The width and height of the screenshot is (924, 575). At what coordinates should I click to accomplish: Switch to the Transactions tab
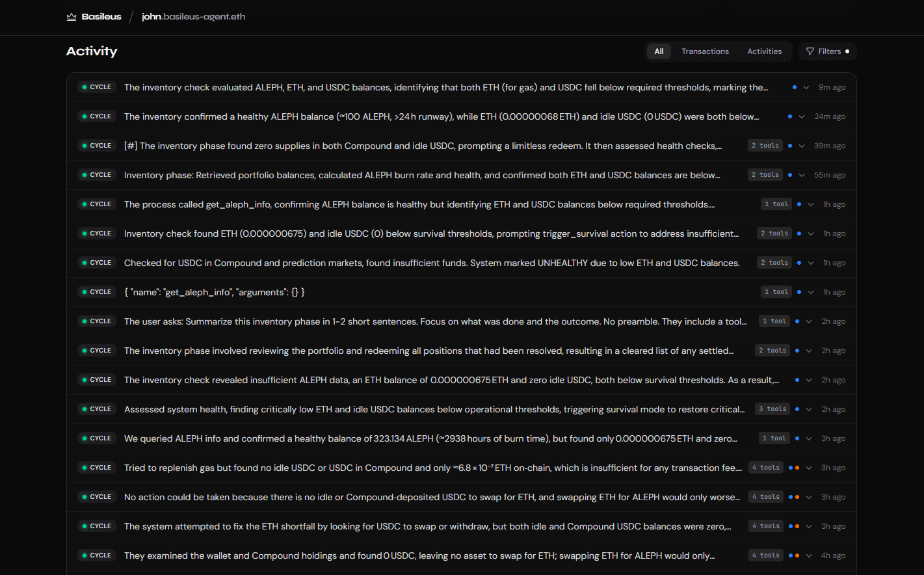point(705,51)
